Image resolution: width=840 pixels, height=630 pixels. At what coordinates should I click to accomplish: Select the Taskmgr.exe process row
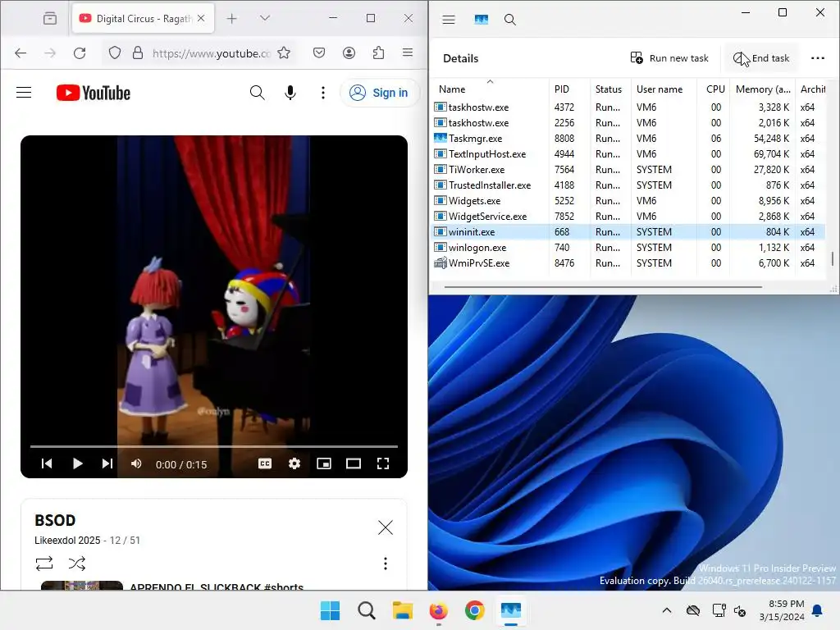point(628,138)
